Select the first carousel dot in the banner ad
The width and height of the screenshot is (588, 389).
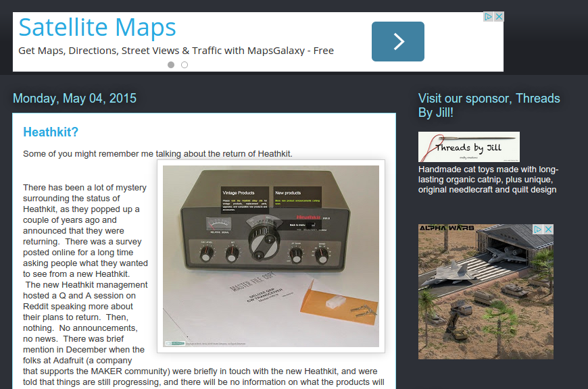171,65
